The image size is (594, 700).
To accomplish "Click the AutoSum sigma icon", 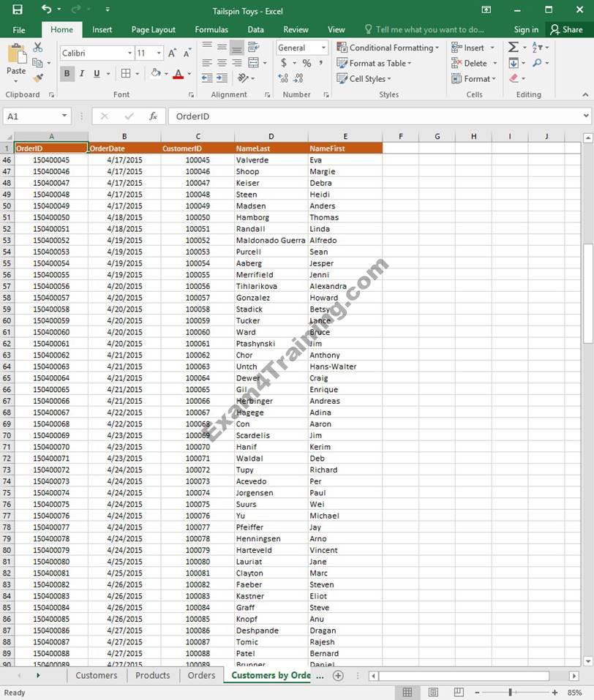I will pos(513,48).
